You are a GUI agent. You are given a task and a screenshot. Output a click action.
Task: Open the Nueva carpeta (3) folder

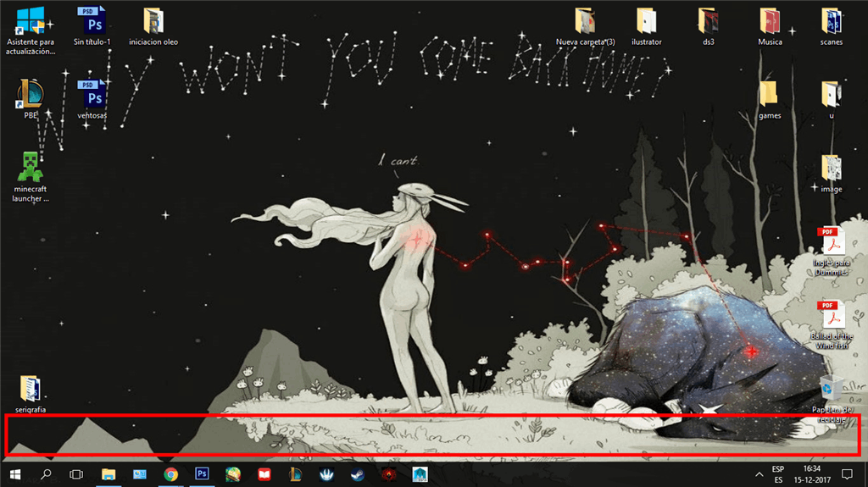tap(585, 26)
